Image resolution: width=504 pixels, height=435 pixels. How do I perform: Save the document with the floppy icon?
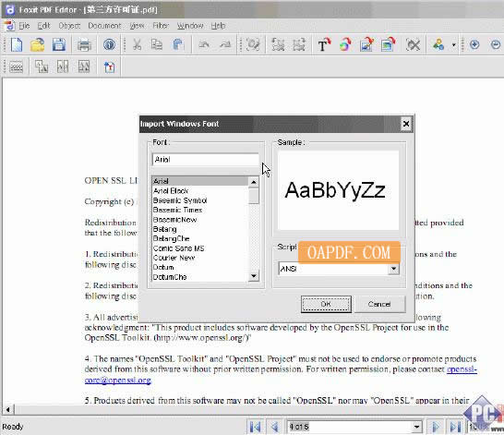click(59, 44)
